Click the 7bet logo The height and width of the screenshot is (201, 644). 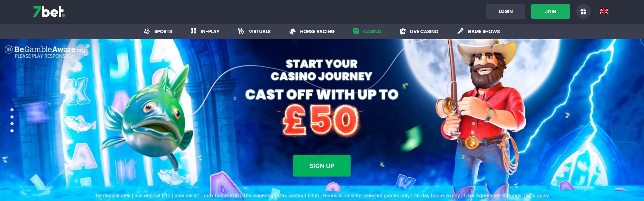tap(49, 12)
